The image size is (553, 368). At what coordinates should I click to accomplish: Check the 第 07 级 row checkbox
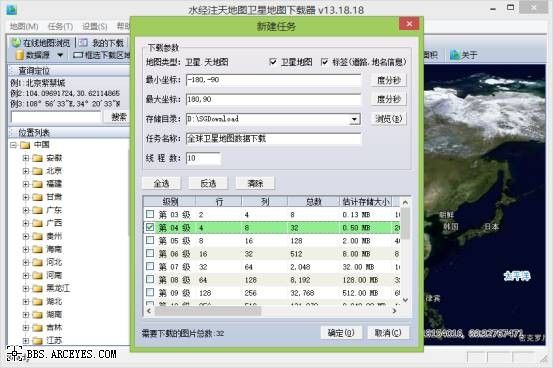click(x=150, y=266)
